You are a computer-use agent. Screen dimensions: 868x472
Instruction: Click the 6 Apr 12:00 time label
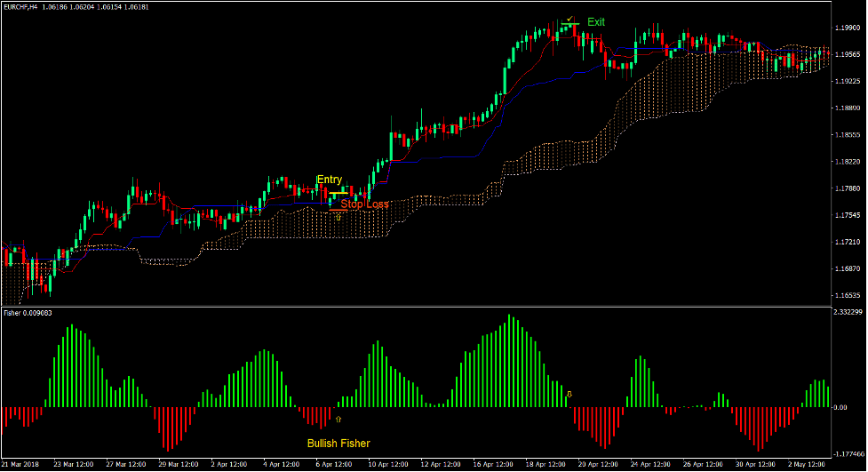[334, 464]
